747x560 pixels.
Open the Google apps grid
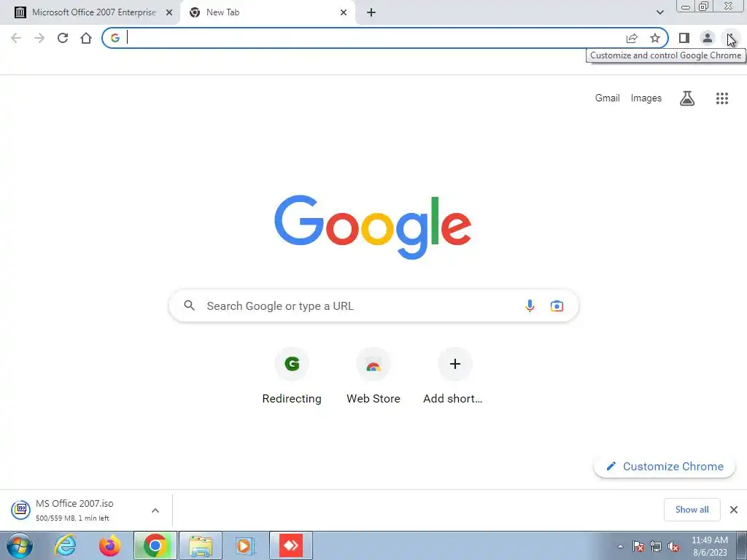pos(722,98)
